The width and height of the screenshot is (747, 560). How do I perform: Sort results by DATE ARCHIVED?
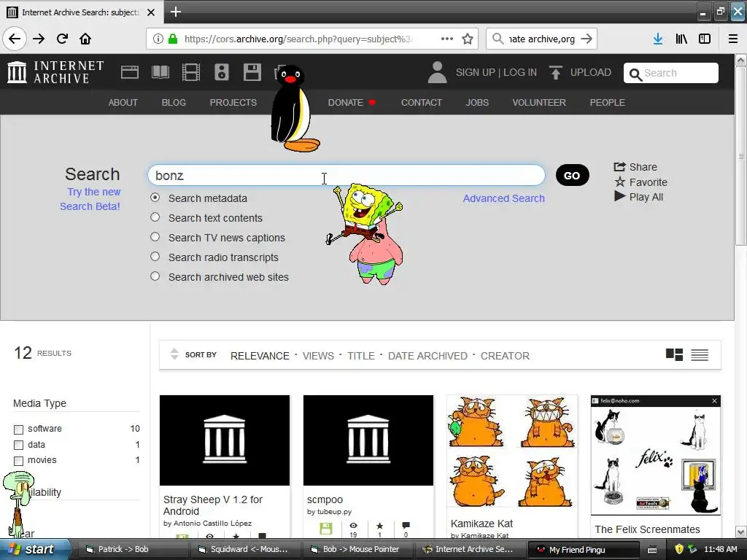[427, 356]
